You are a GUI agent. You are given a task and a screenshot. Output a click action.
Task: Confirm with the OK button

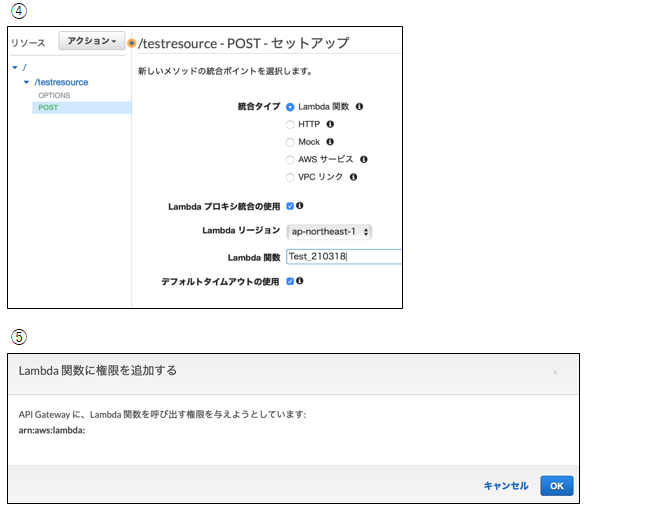click(557, 486)
